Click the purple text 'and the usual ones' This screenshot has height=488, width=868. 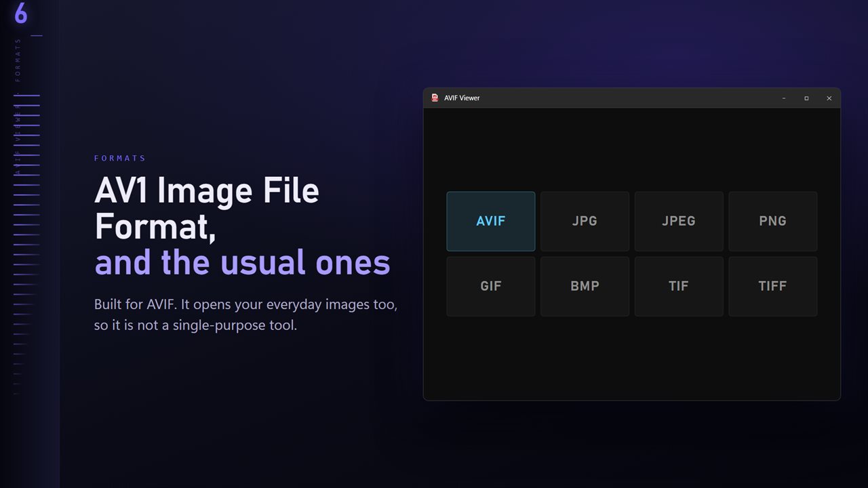tap(242, 262)
